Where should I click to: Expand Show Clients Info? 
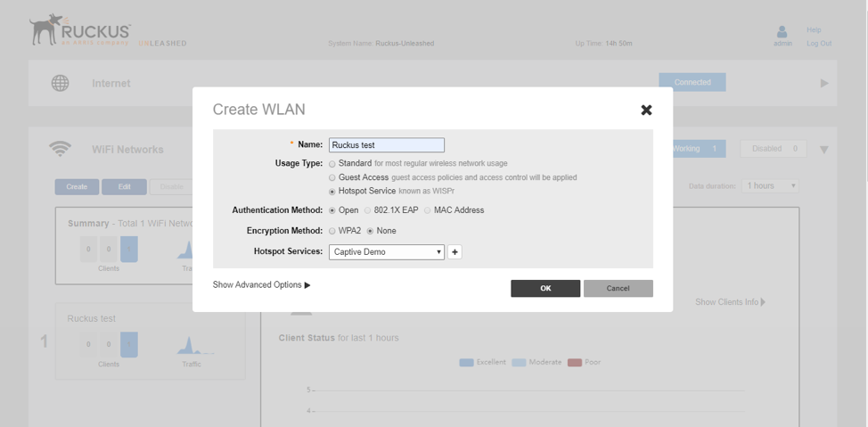[731, 302]
